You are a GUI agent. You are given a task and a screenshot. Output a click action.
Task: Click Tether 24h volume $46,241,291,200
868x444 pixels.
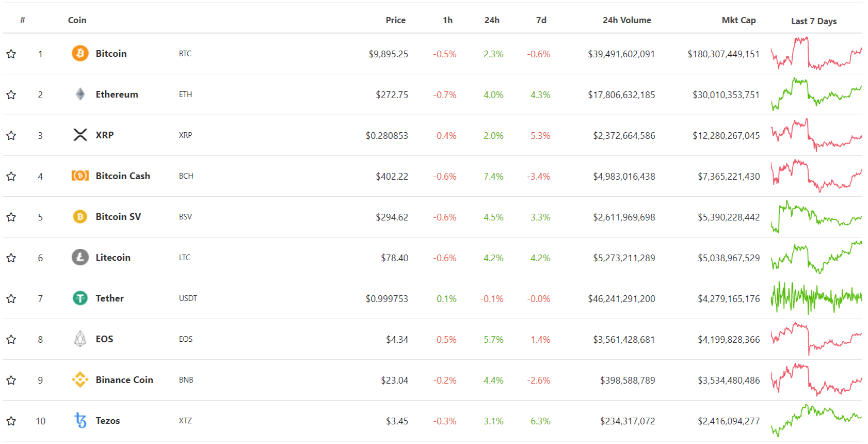pos(621,298)
